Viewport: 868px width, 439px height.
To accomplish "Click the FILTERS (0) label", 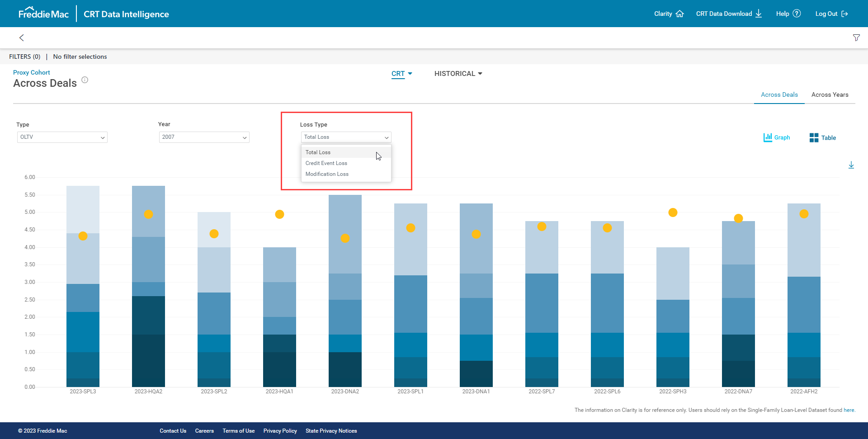I will [25, 57].
